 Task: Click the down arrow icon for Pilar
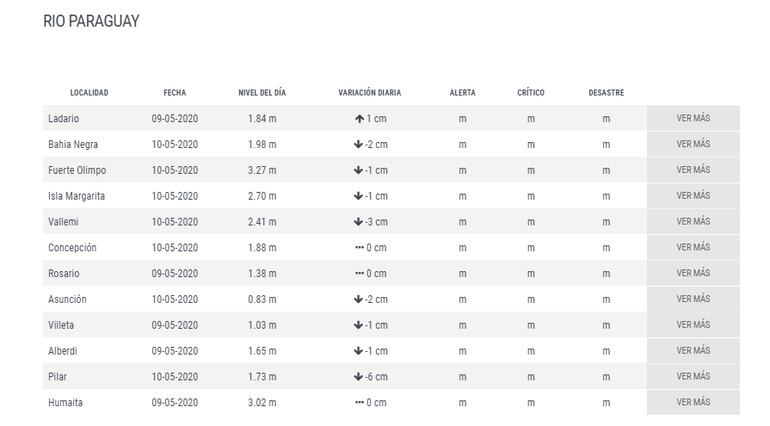(357, 377)
